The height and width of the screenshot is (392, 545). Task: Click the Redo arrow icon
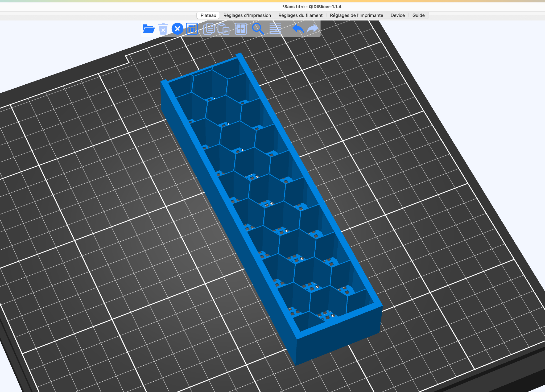(312, 29)
